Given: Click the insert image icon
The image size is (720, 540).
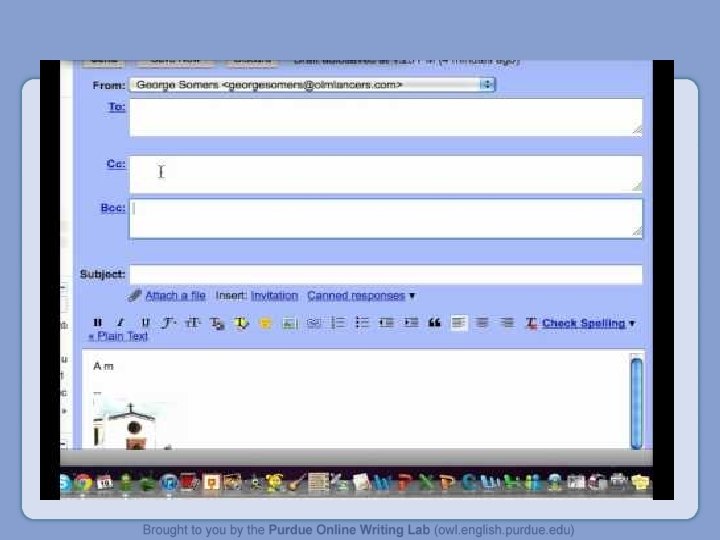Looking at the screenshot, I should point(290,323).
